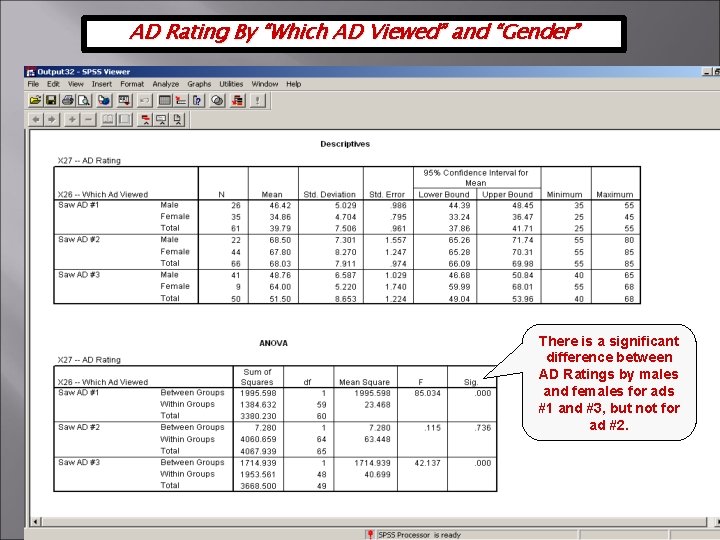Click the Export output globe icon

click(x=104, y=100)
